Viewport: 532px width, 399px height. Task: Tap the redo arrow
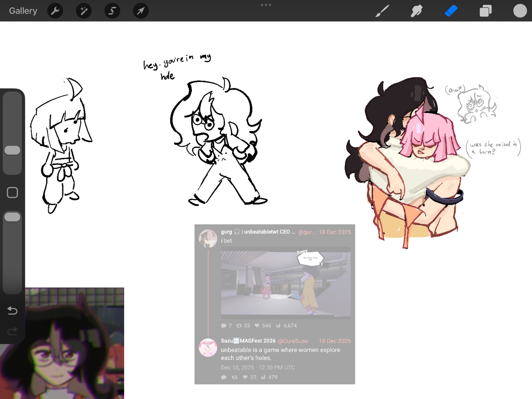[x=12, y=331]
